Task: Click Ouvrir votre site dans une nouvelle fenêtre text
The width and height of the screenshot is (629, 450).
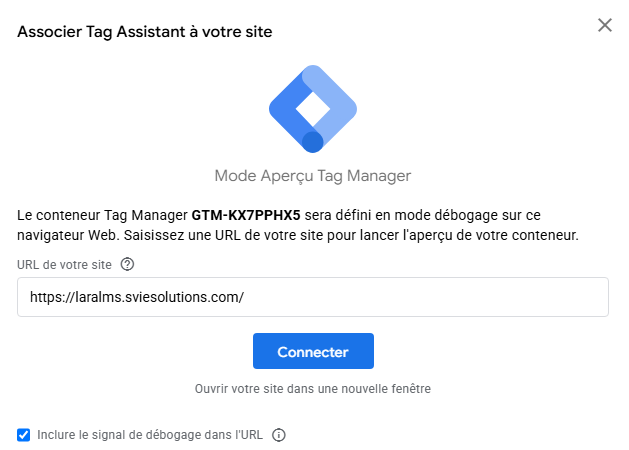Action: pos(313,389)
